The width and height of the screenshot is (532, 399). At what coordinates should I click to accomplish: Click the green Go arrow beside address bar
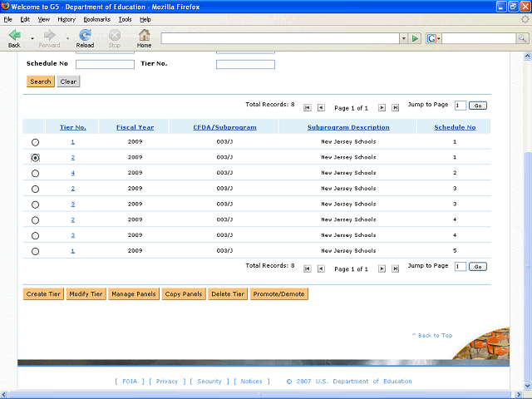pyautogui.click(x=415, y=38)
